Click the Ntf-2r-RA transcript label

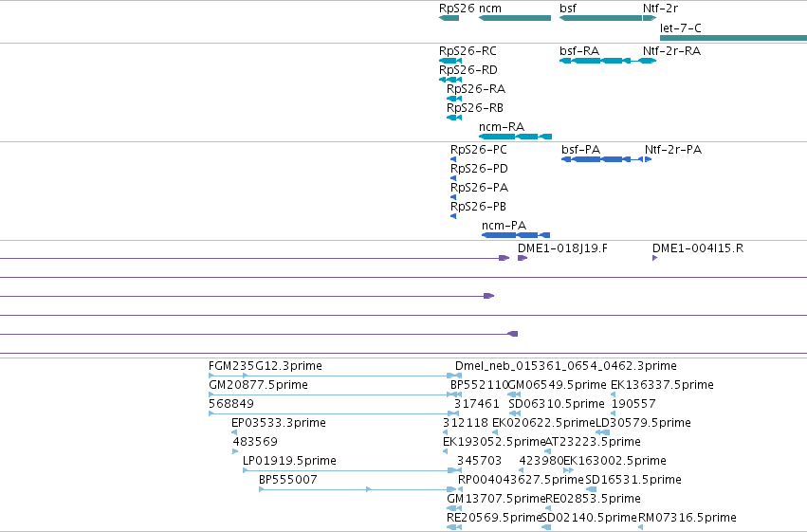671,51
